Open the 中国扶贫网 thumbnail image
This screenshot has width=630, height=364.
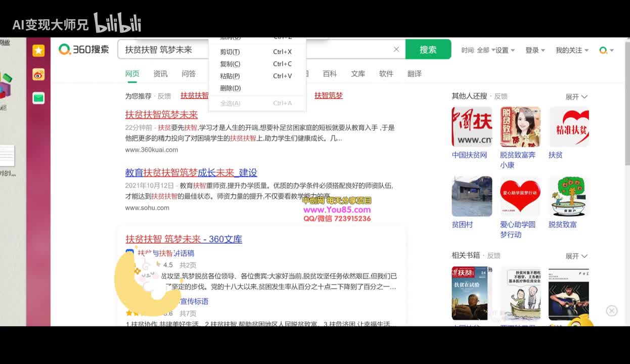(x=472, y=126)
